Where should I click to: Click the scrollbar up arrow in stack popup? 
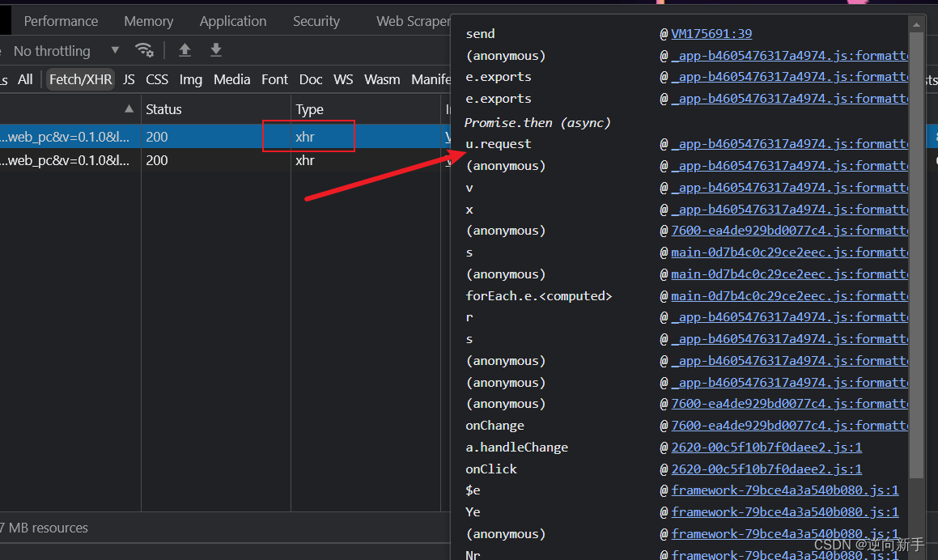(x=916, y=24)
